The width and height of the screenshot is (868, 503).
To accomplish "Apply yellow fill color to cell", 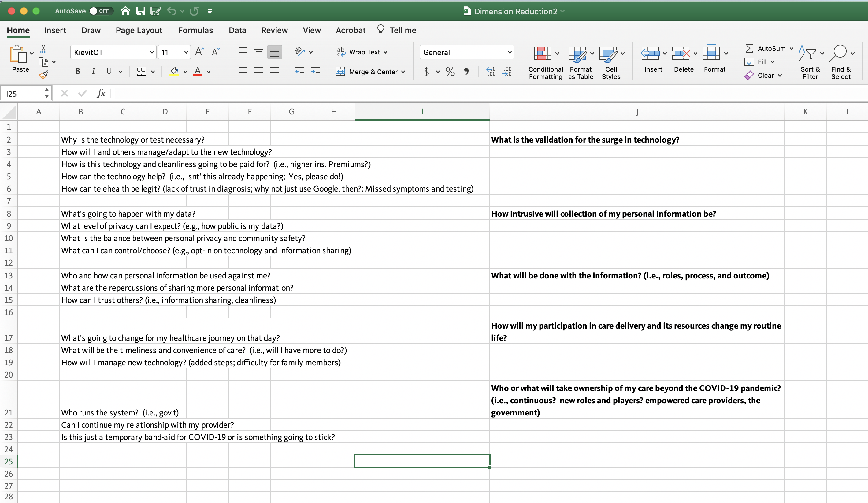I will pos(174,72).
